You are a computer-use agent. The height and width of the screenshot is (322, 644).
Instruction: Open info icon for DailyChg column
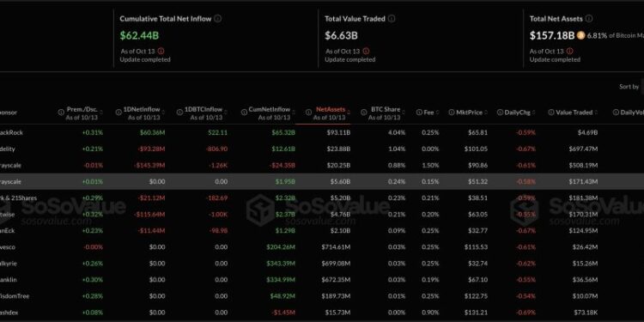point(500,112)
